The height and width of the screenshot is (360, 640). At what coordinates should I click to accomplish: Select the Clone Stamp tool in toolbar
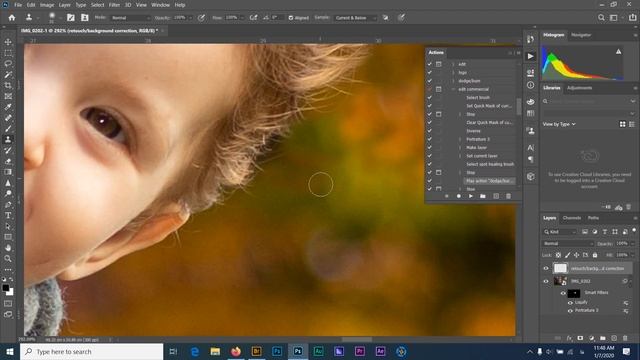click(x=8, y=140)
